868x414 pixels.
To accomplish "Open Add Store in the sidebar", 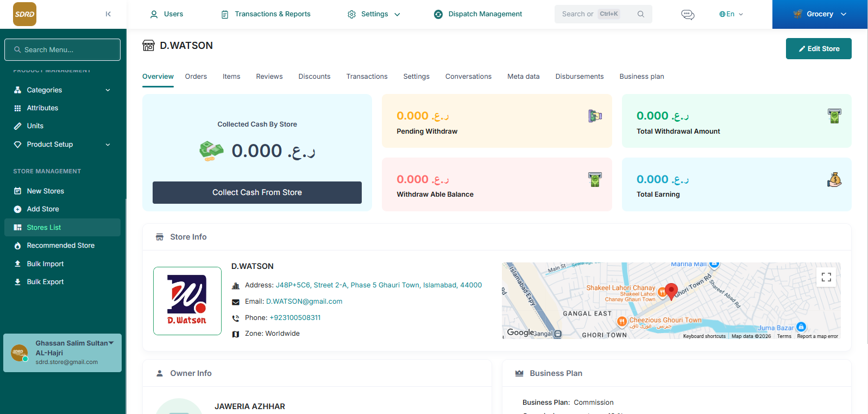I will point(62,209).
